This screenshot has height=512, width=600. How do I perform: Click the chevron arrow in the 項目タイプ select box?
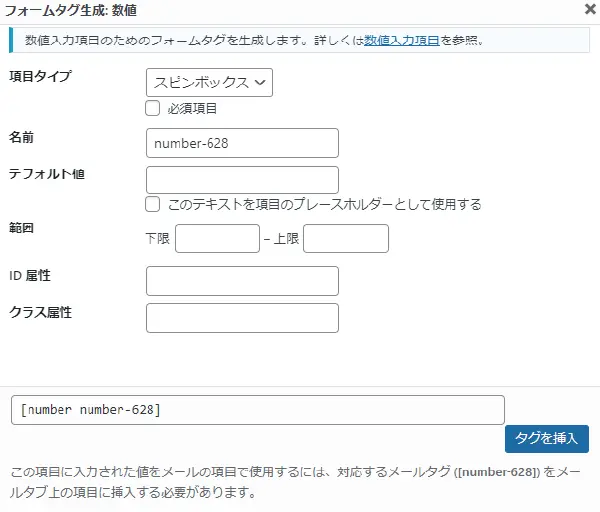click(260, 82)
